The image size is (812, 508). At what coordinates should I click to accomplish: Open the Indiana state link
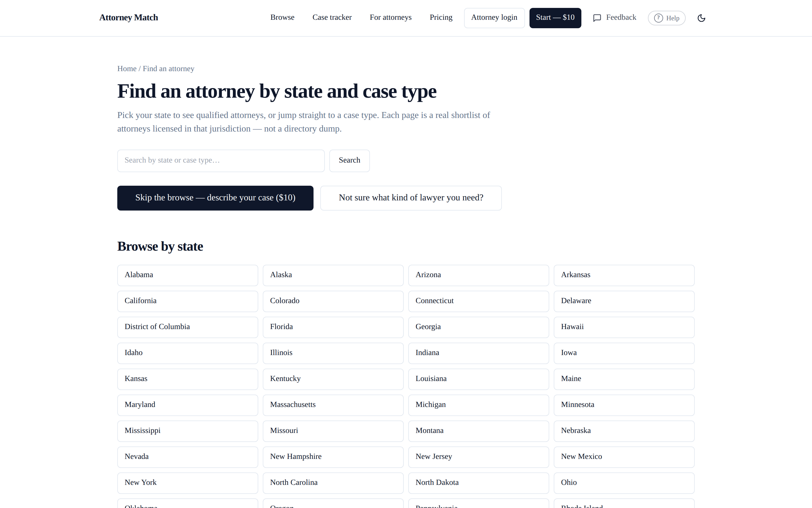click(x=478, y=353)
